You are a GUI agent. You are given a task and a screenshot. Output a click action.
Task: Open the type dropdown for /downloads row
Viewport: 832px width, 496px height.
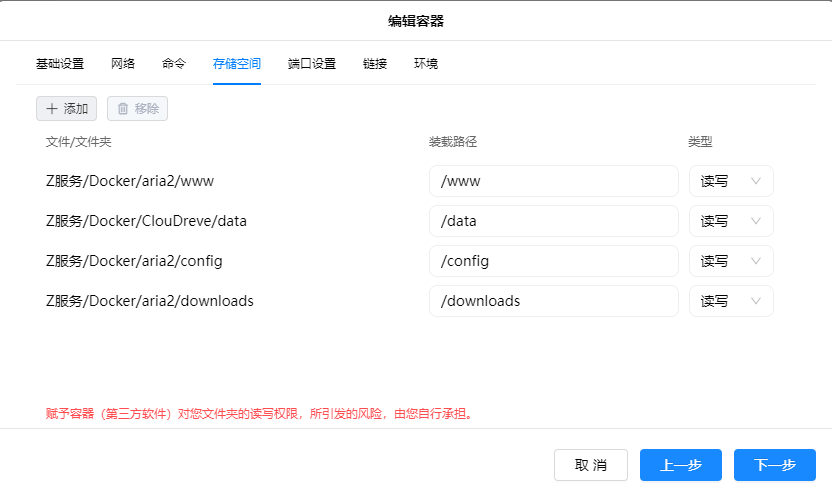click(x=731, y=301)
